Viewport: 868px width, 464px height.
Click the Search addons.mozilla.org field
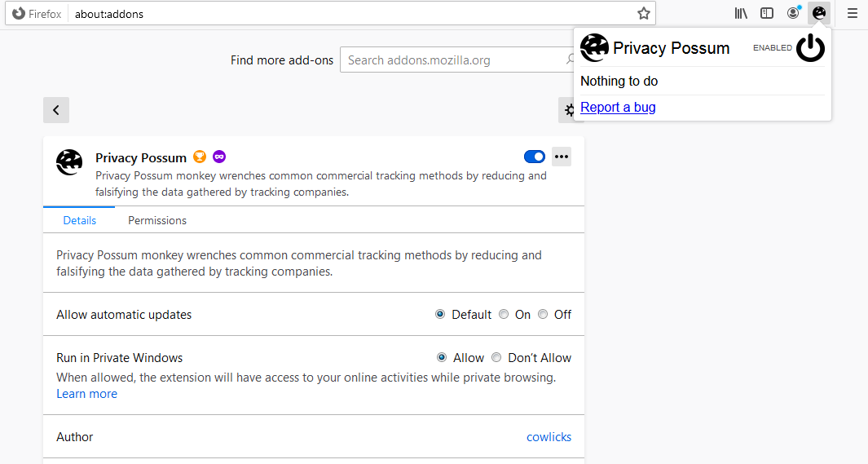452,60
